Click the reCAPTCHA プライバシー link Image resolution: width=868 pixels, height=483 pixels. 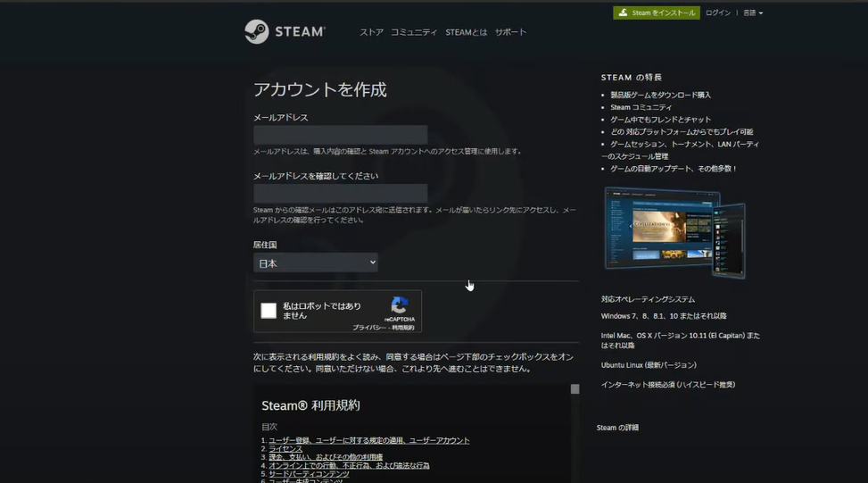pos(369,328)
